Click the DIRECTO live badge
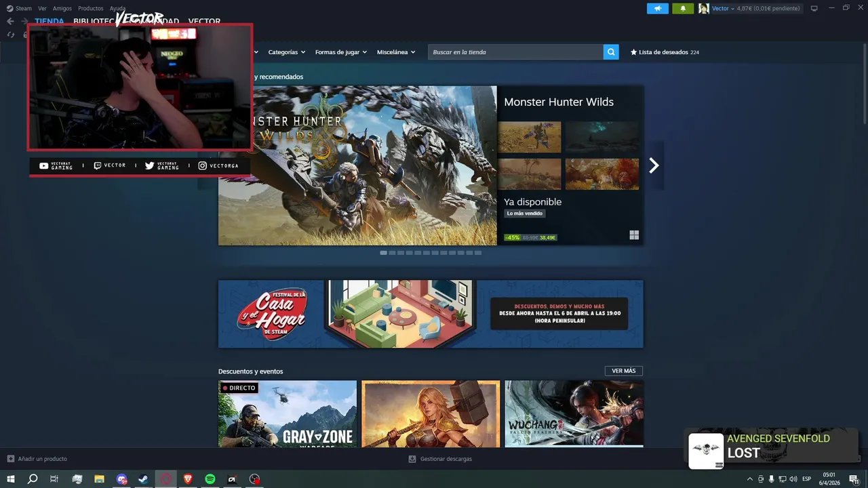The image size is (868, 488). click(x=239, y=388)
